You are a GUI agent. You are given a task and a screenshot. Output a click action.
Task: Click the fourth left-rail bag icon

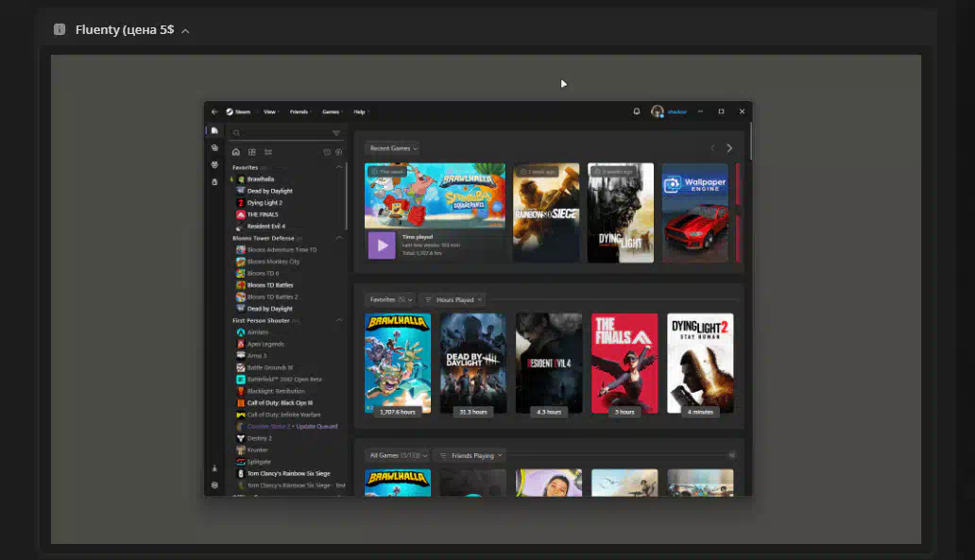coord(214,182)
